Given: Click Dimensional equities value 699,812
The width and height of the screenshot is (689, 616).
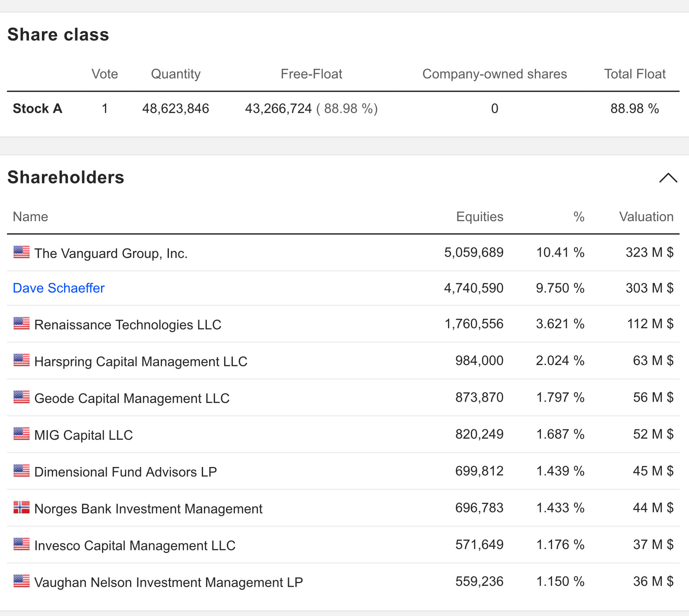Looking at the screenshot, I should pyautogui.click(x=479, y=471).
